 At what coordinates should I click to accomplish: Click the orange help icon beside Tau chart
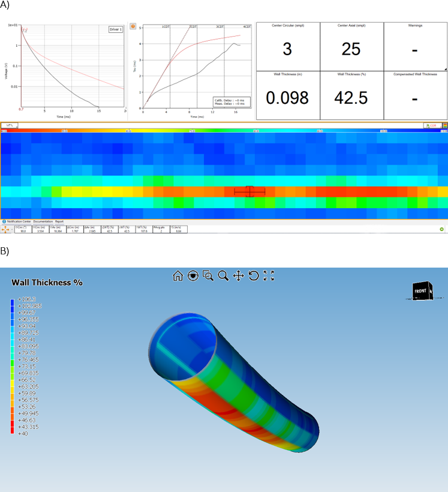pyautogui.click(x=133, y=26)
